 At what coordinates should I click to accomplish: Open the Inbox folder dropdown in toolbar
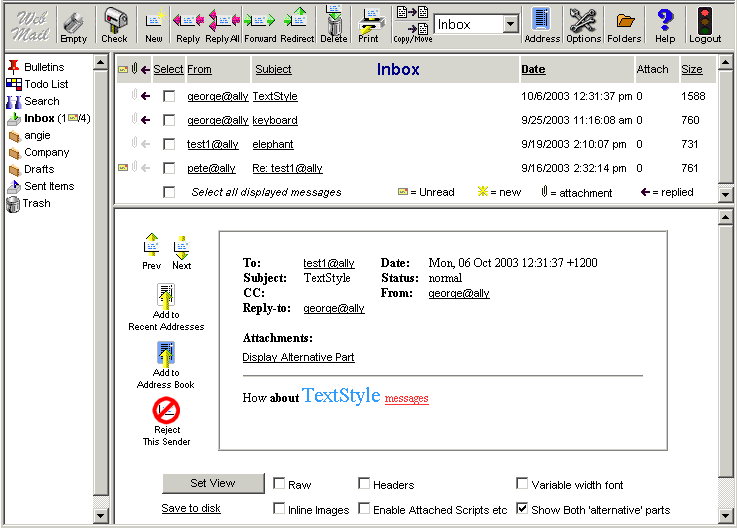[510, 24]
